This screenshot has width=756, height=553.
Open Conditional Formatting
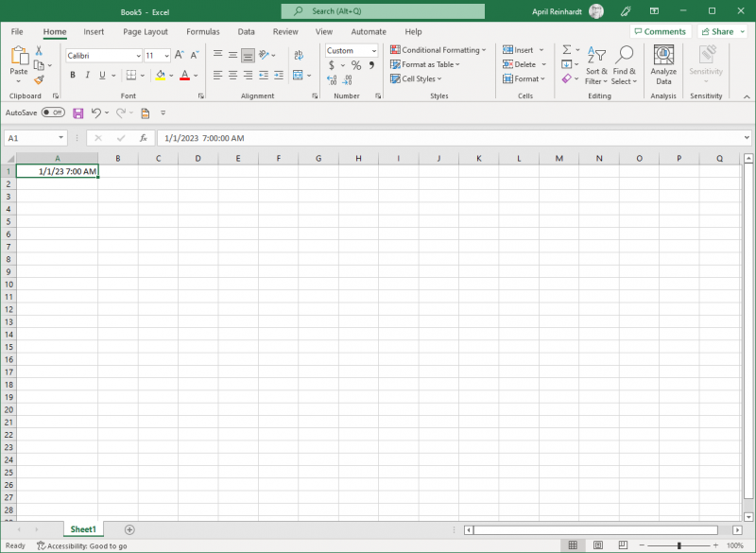click(438, 49)
